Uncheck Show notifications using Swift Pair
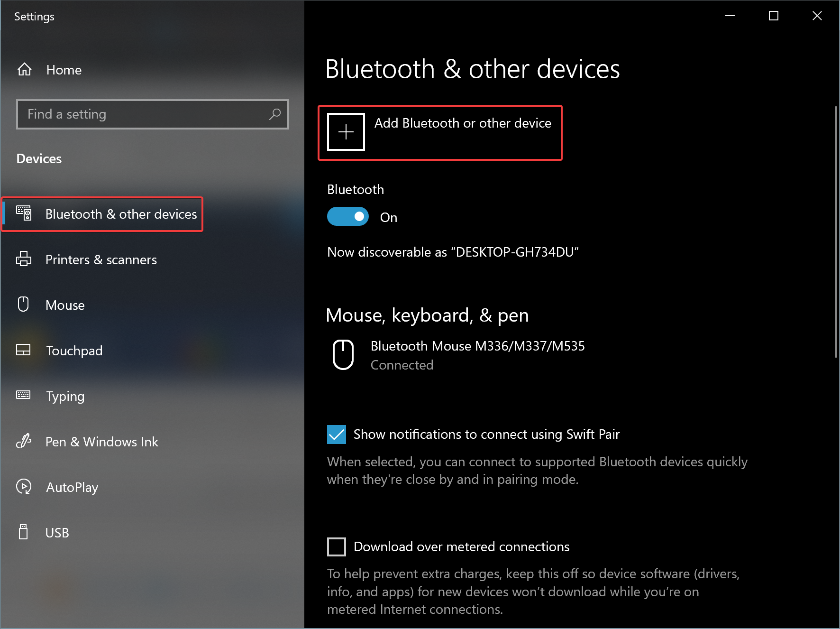 [x=337, y=435]
